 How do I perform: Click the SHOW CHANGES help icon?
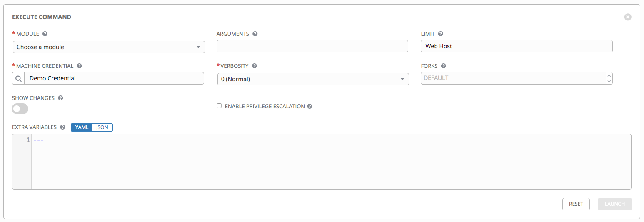(60, 98)
